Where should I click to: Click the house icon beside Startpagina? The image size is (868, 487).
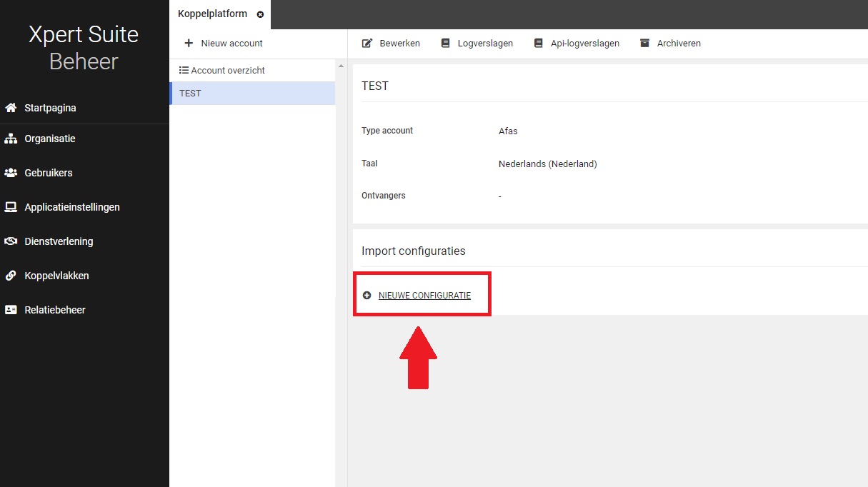pos(11,108)
